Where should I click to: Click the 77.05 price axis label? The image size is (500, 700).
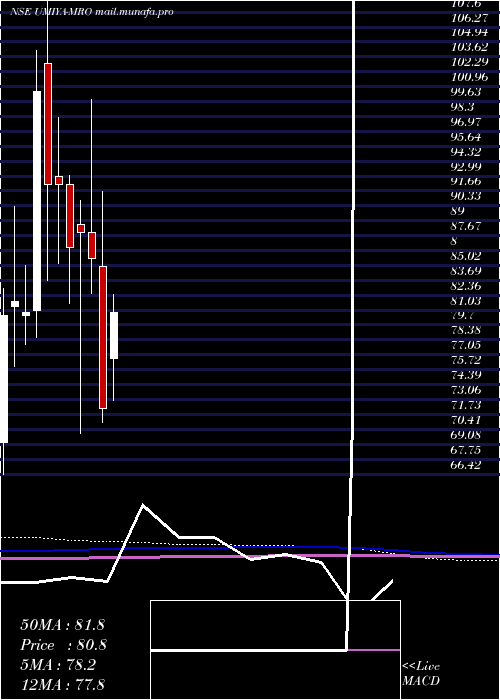pos(466,345)
